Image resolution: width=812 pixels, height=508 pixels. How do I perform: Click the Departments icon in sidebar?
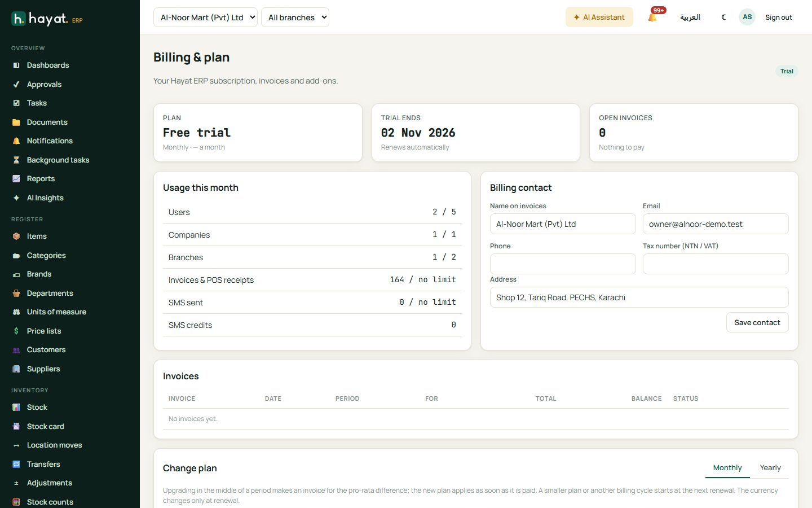pyautogui.click(x=16, y=294)
